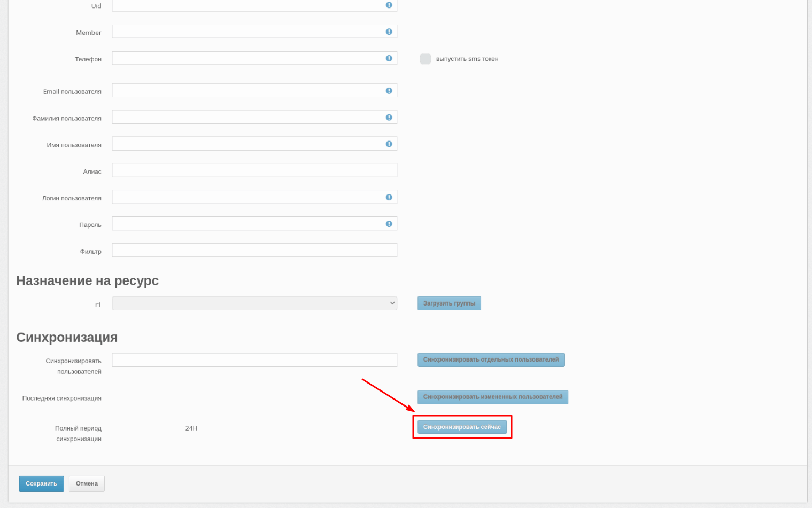Image resolution: width=812 pixels, height=508 pixels.
Task: Focus the Алиас input field
Action: [x=254, y=170]
